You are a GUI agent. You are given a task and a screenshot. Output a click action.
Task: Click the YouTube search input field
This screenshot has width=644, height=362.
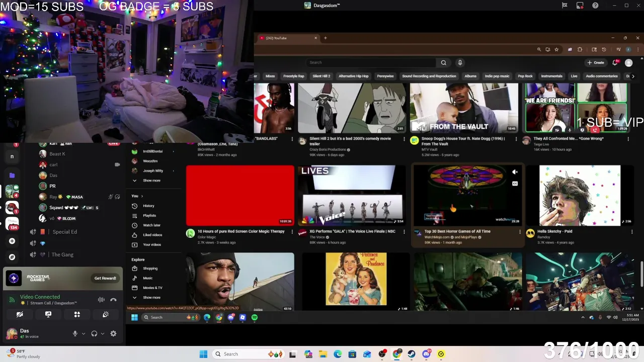pos(371,63)
